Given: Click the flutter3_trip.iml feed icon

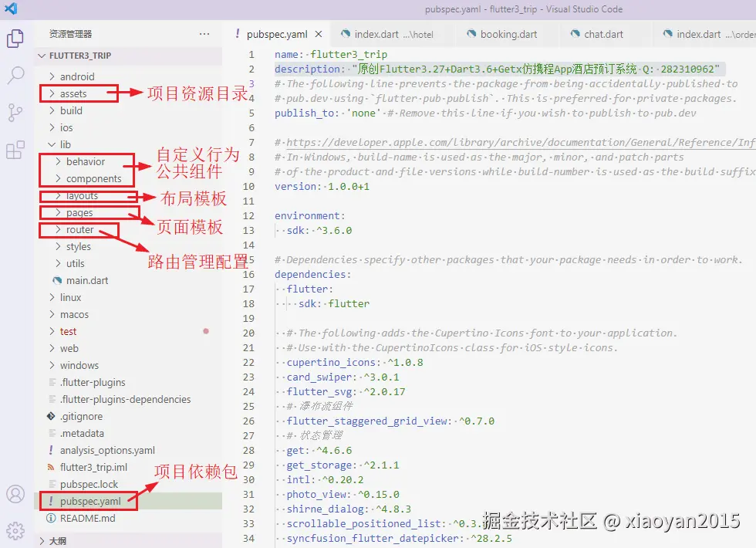Looking at the screenshot, I should (x=51, y=467).
